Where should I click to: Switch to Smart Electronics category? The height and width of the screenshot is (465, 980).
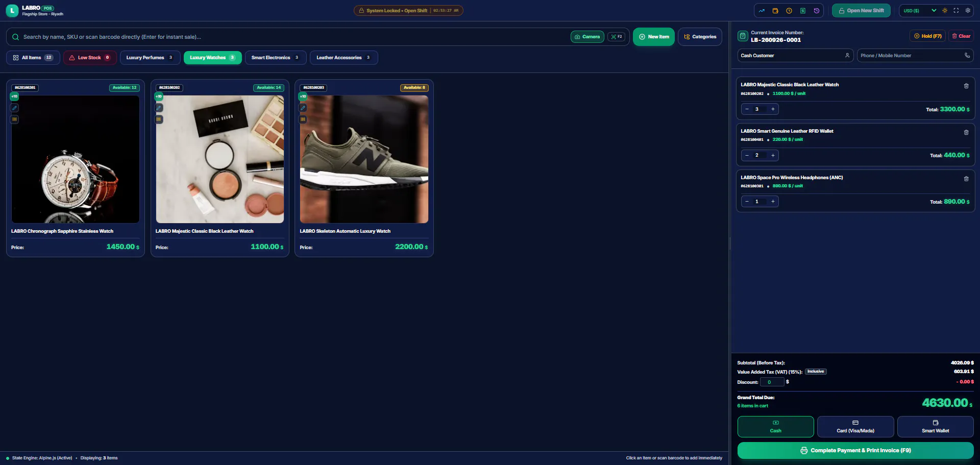point(276,58)
